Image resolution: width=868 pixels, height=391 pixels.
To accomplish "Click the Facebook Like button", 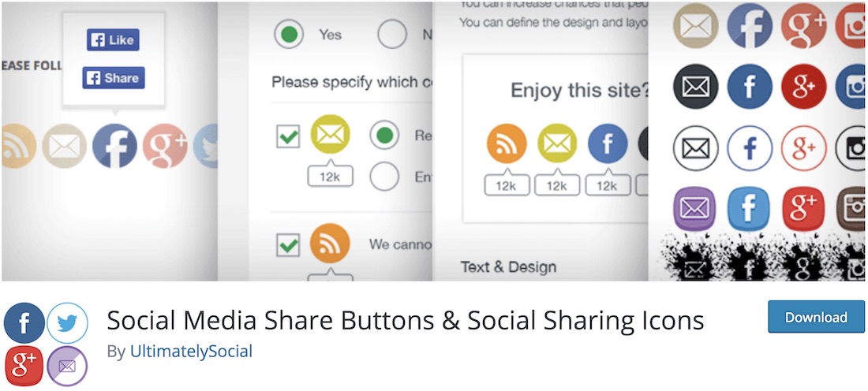I will (113, 40).
